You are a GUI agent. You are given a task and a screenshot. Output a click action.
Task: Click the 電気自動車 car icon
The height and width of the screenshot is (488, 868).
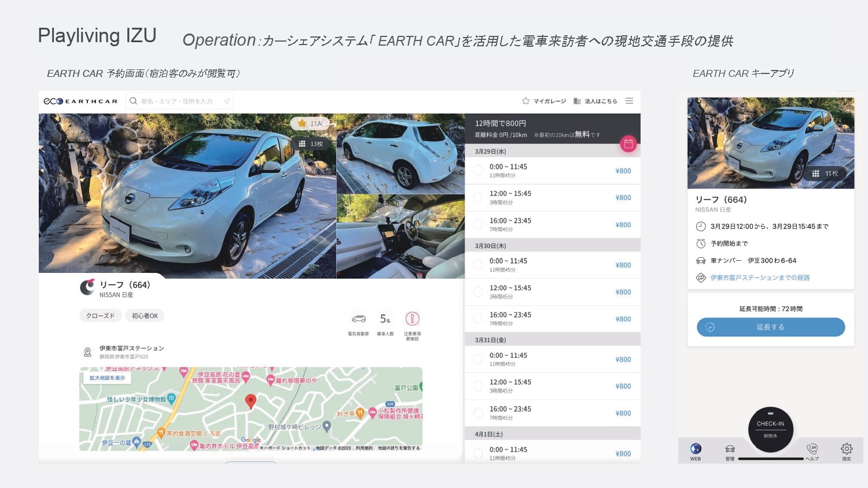coord(359,319)
